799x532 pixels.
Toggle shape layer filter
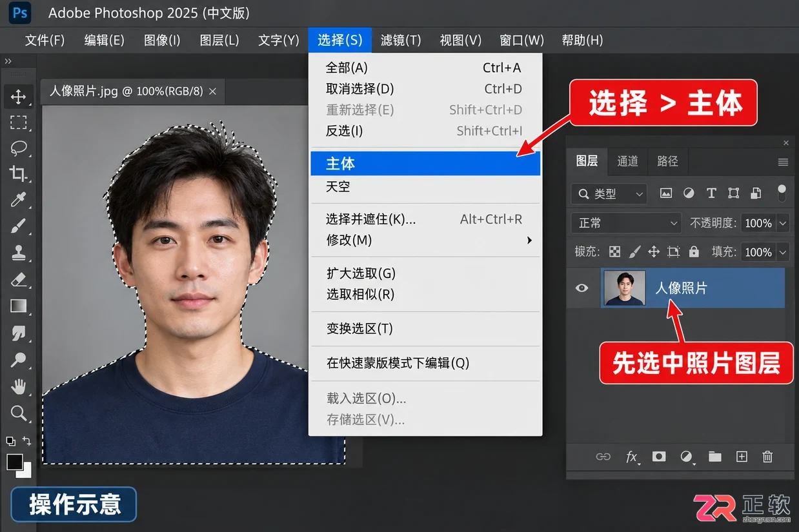coord(733,193)
